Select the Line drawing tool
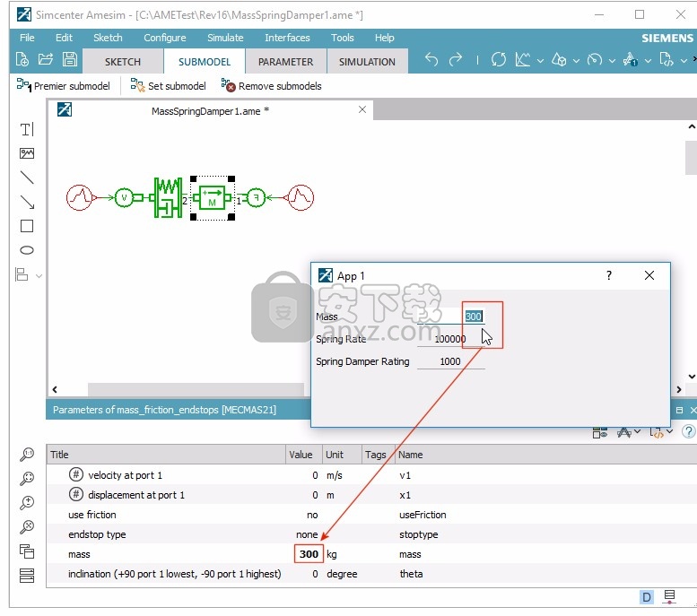697x616 pixels. (x=27, y=178)
